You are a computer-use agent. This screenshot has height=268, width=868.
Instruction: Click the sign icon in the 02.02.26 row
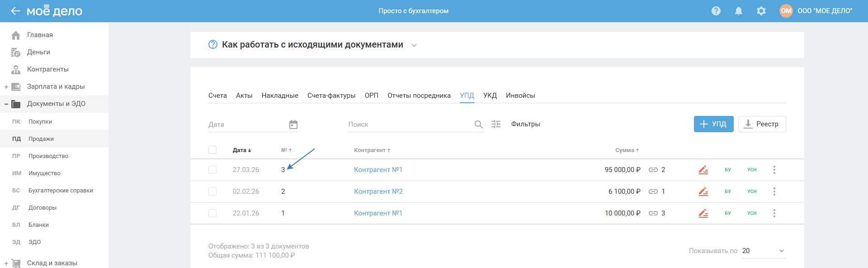703,191
